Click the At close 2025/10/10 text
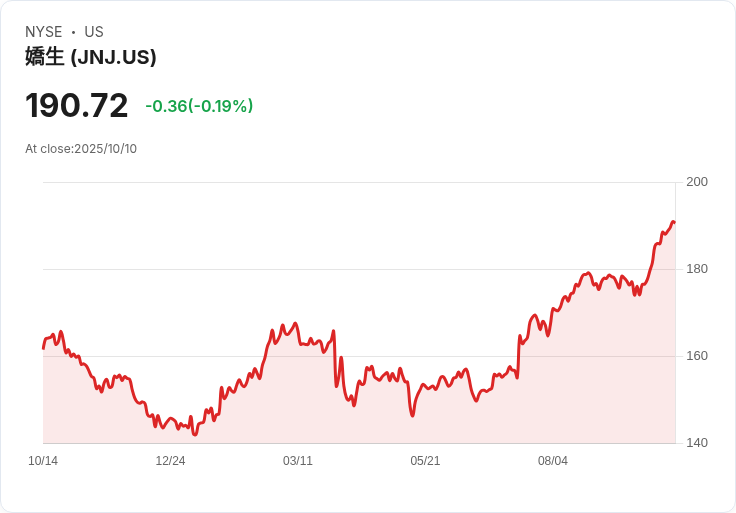This screenshot has width=736, height=513. click(x=81, y=149)
